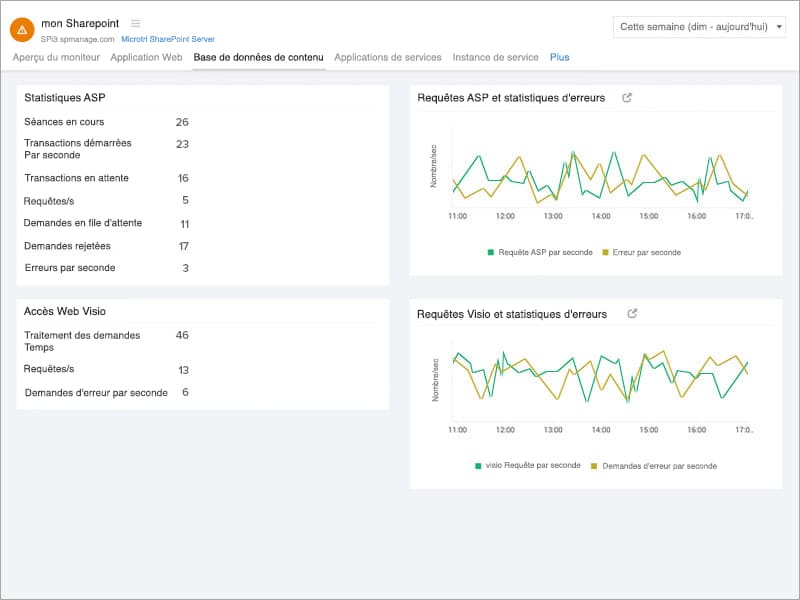
Task: Click Traitement des demandes Temps value 46
Action: [x=181, y=336]
